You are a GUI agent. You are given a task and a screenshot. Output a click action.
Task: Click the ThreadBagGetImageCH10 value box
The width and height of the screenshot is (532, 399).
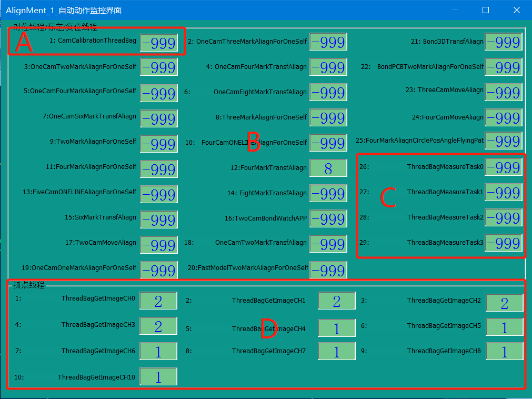(158, 377)
